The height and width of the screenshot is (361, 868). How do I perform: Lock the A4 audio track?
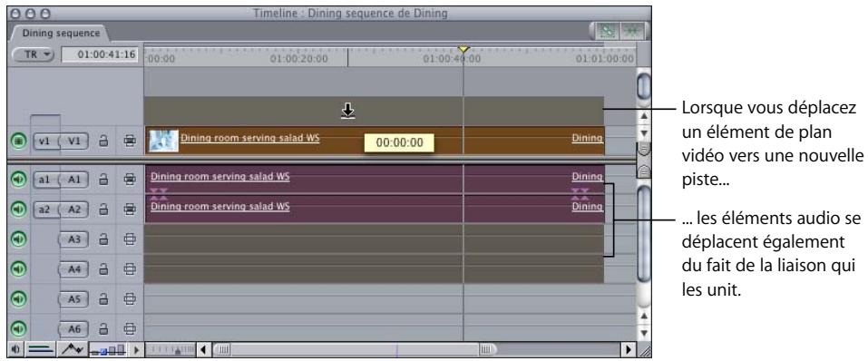point(103,269)
